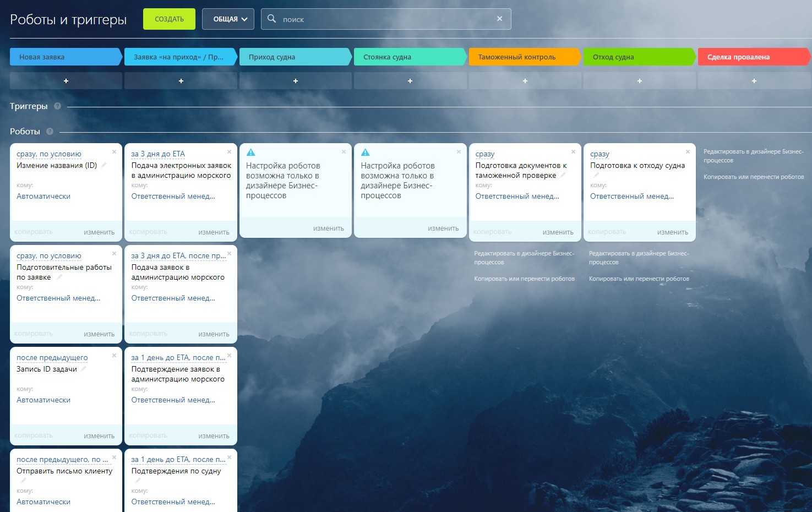
Task: Remove the Запись ID задачи robot card
Action: (114, 356)
